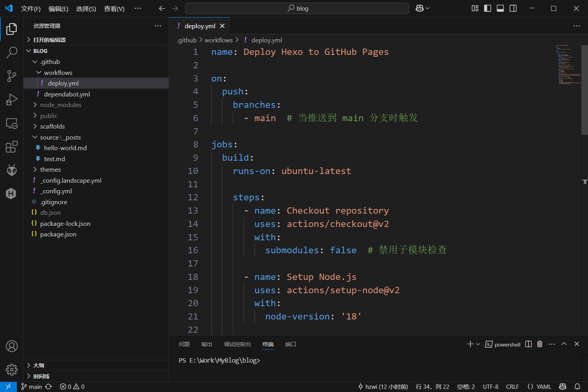Kill terminal with trash icon
The height and width of the screenshot is (392, 588).
540,344
